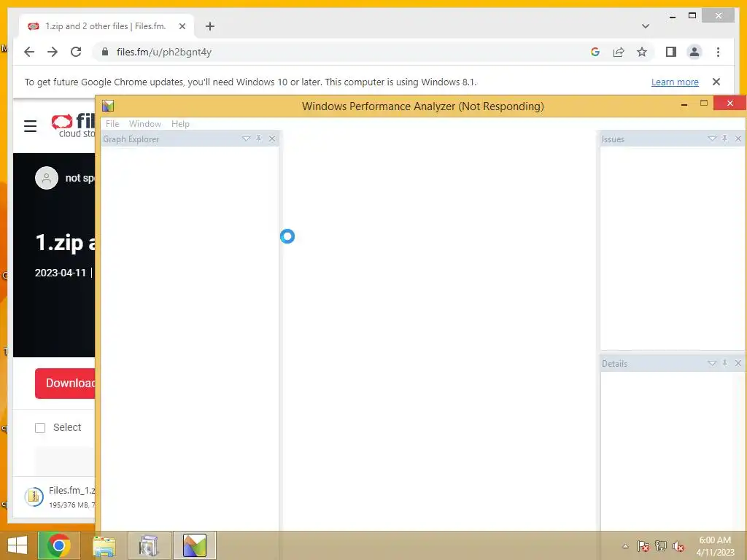Screen dimensions: 747x560
Task: Switch to Performance Analyzer on the taskbar
Action: 194,545
